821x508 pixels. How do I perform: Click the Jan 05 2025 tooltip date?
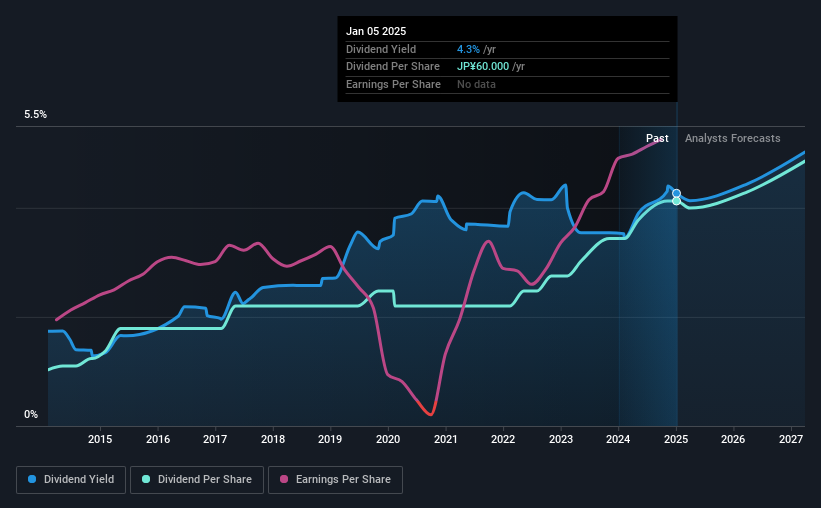376,31
